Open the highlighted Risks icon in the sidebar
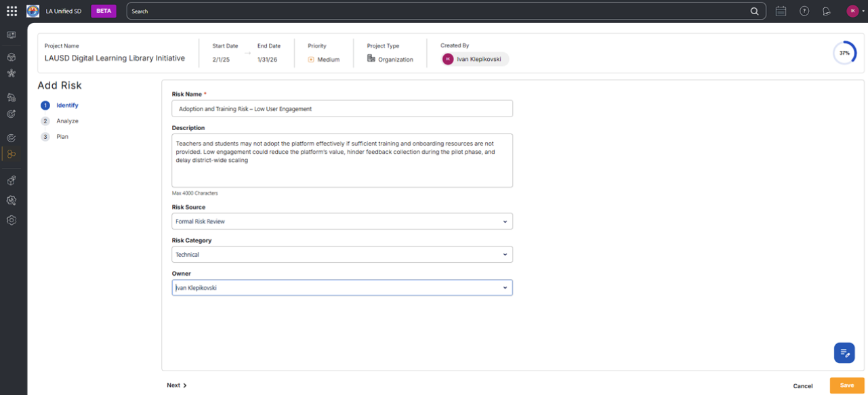Screen dimensions: 868x401 click(11, 154)
